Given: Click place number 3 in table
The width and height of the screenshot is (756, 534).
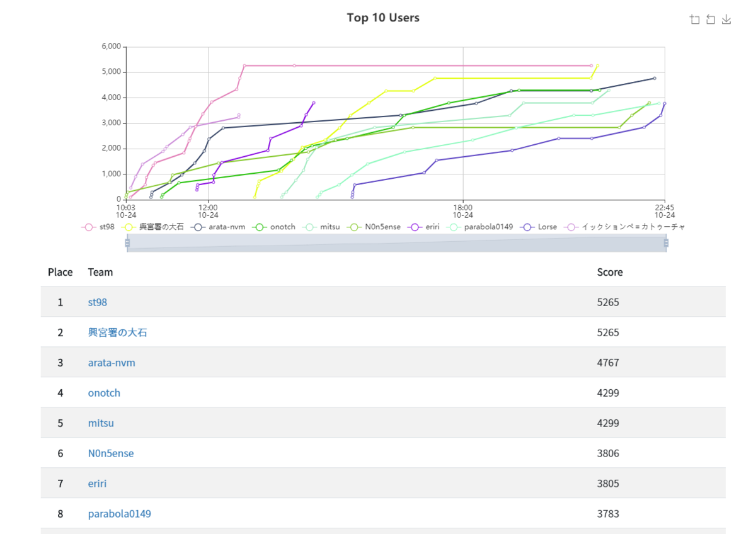Looking at the screenshot, I should pyautogui.click(x=60, y=363).
